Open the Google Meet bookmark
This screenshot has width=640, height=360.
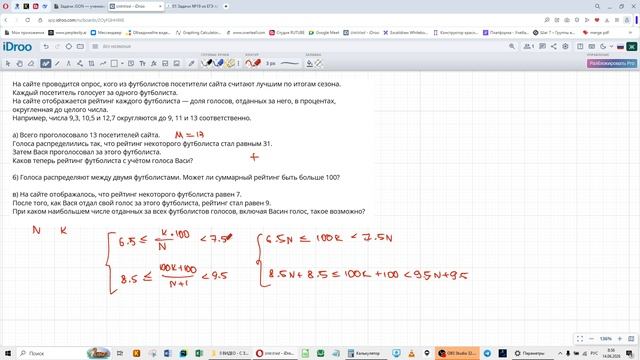(324, 32)
